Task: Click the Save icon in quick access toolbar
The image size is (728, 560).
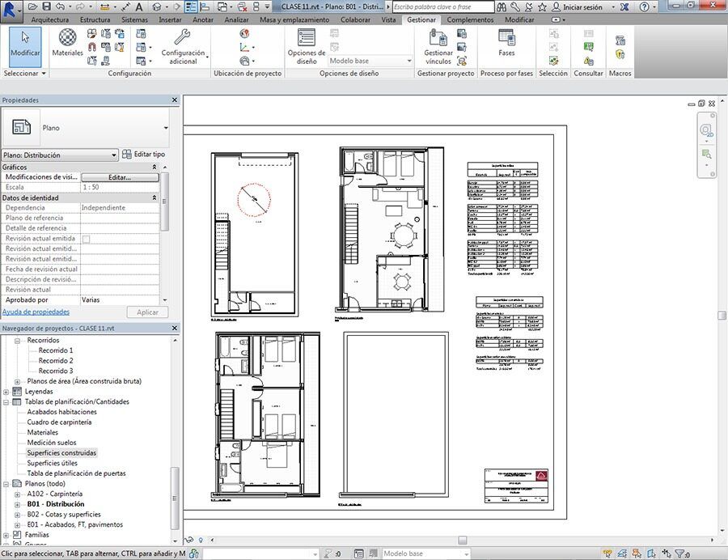Action: 45,6
